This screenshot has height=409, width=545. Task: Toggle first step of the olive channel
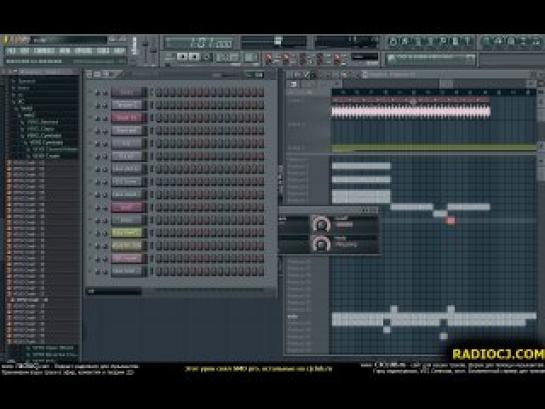point(159,245)
